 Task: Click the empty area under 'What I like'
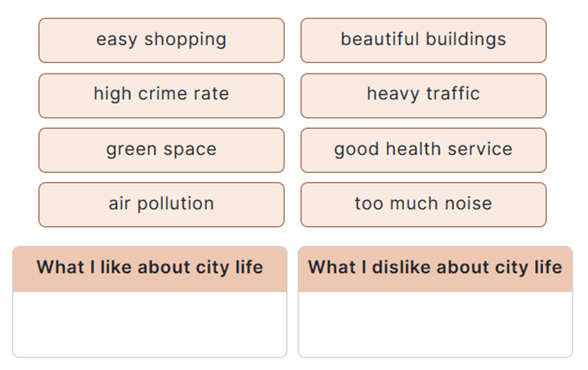pyautogui.click(x=150, y=323)
